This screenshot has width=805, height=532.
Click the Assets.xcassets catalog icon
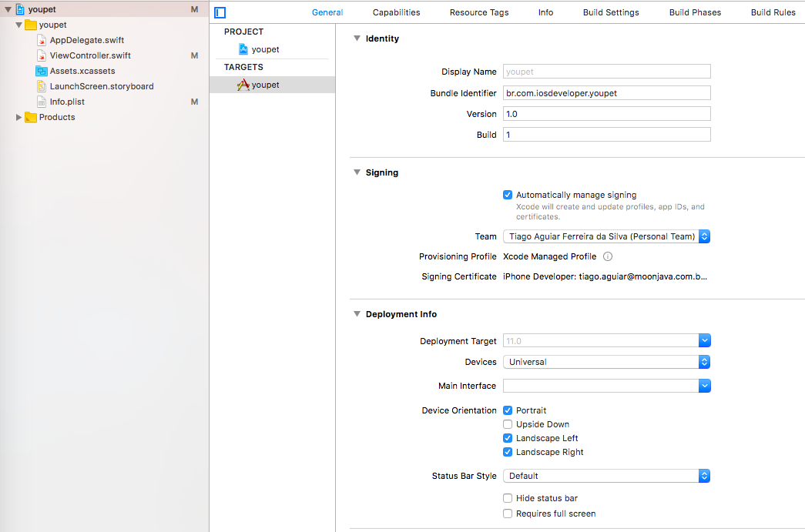(x=42, y=71)
